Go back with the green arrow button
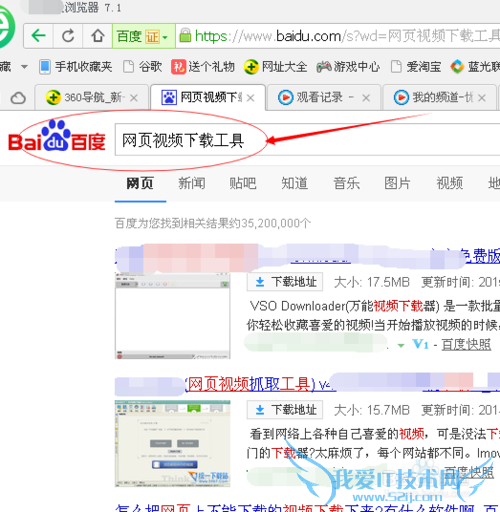 38,36
